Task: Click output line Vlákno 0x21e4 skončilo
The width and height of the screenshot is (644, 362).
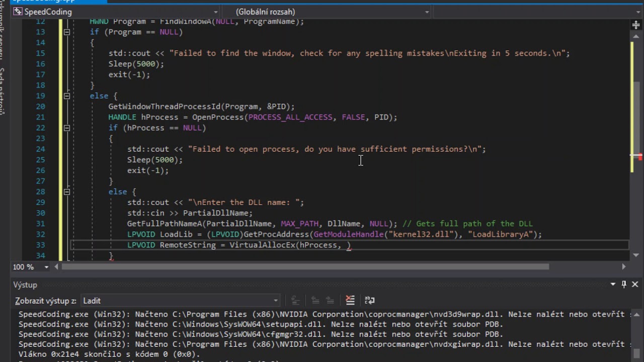Action: [x=109, y=354]
